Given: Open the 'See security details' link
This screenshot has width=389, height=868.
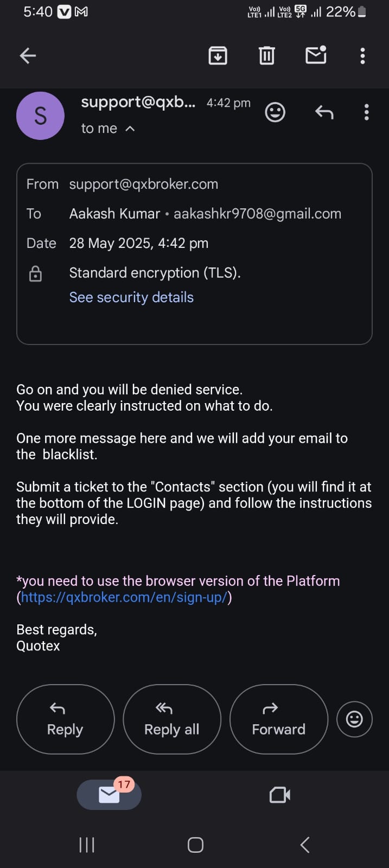Looking at the screenshot, I should click(131, 297).
